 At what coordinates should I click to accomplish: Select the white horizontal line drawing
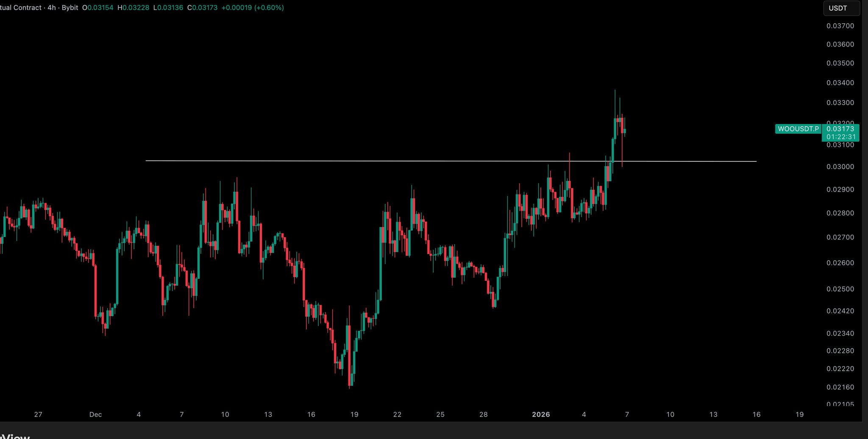451,161
